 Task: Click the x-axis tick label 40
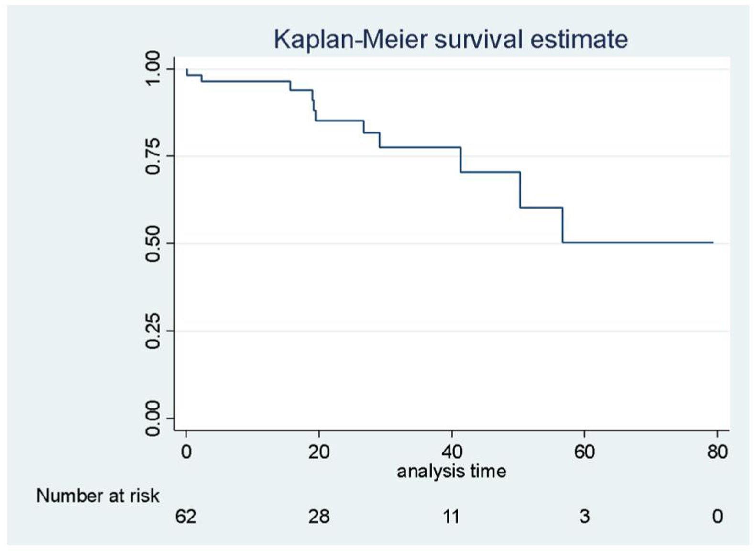(x=452, y=452)
